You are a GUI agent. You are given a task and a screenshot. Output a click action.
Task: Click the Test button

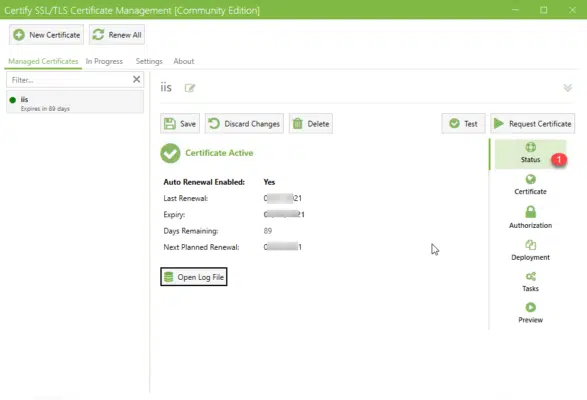point(463,124)
